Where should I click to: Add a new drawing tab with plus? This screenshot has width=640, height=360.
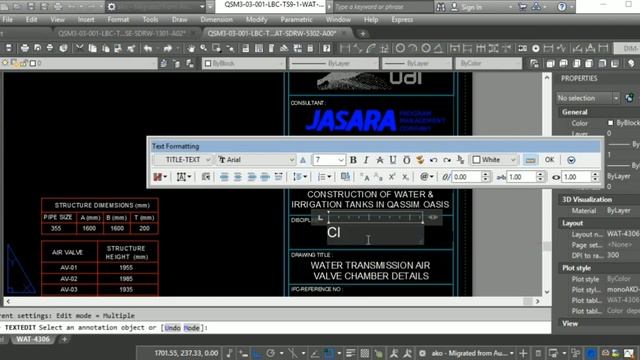[363, 34]
